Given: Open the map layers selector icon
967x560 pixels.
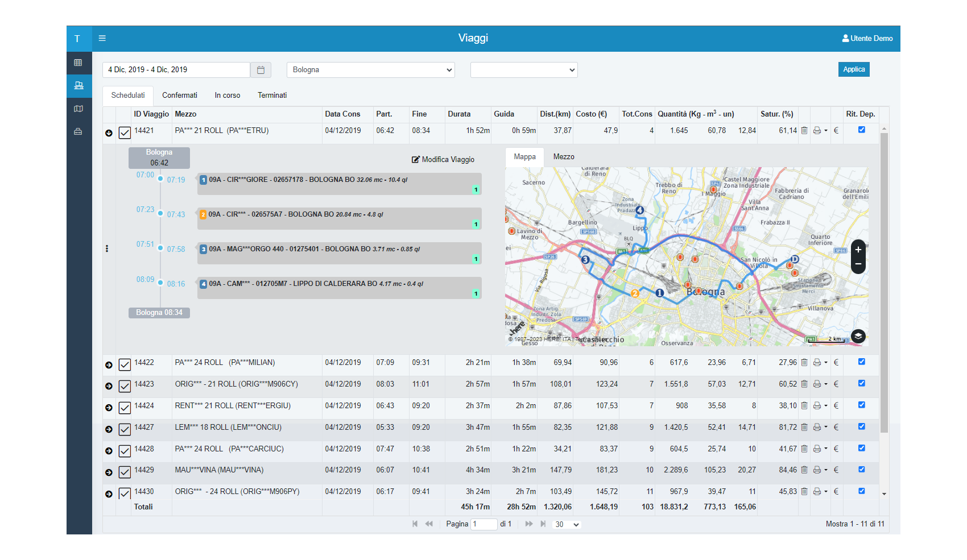Looking at the screenshot, I should tap(858, 337).
